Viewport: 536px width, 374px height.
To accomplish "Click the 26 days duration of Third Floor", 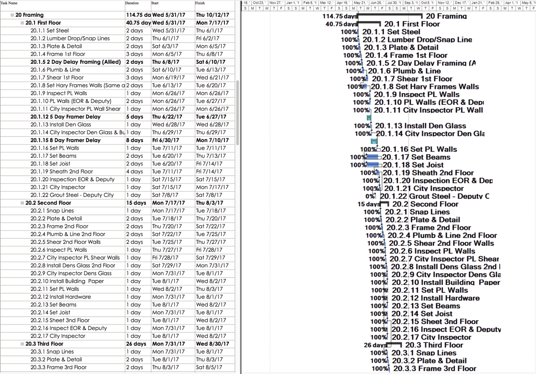I will pyautogui.click(x=136, y=344).
